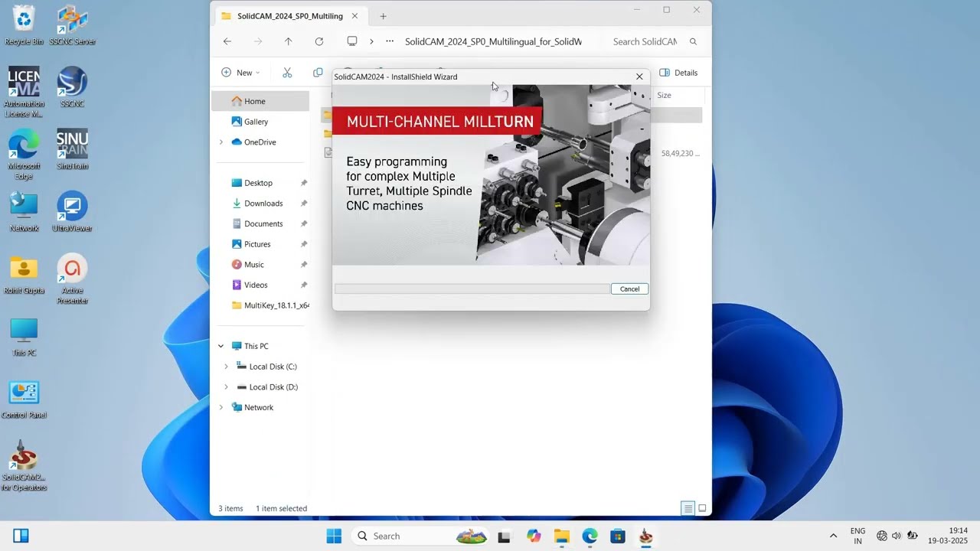This screenshot has height=551, width=980.
Task: Open File Explorer taskbar icon
Action: pyautogui.click(x=561, y=536)
